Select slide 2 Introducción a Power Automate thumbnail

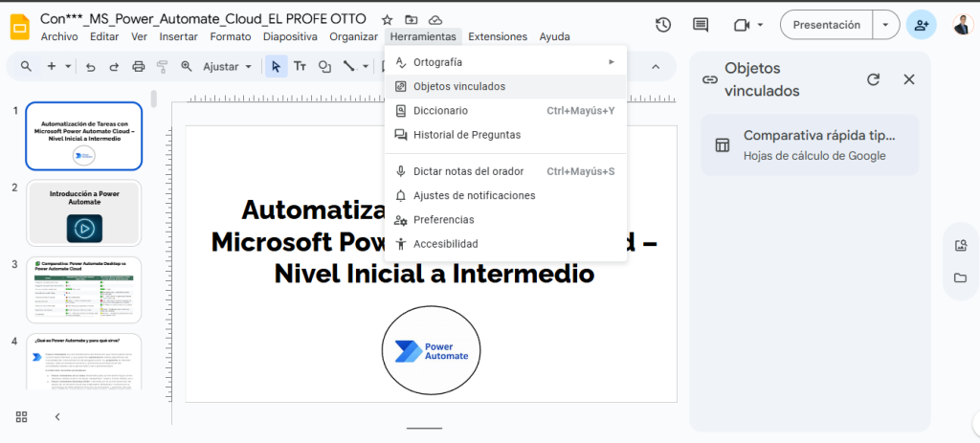(84, 213)
